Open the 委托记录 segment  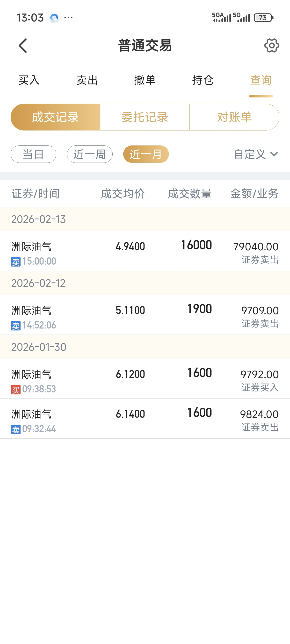point(145,117)
